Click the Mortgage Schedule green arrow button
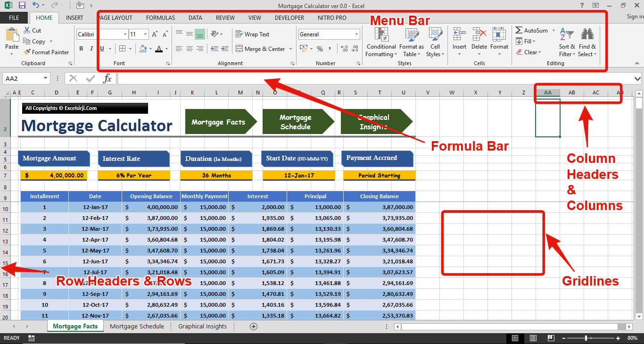This screenshot has height=344, width=644. click(298, 122)
